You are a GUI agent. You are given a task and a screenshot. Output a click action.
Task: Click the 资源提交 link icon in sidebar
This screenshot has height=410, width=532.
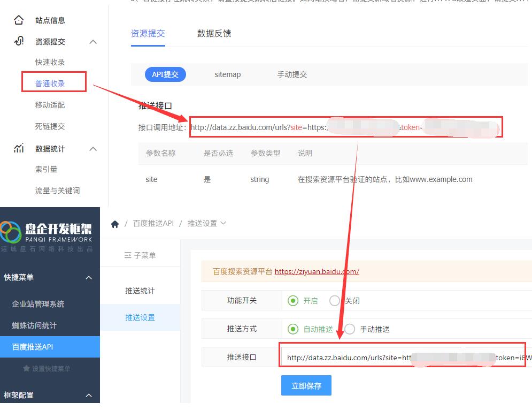point(19,41)
